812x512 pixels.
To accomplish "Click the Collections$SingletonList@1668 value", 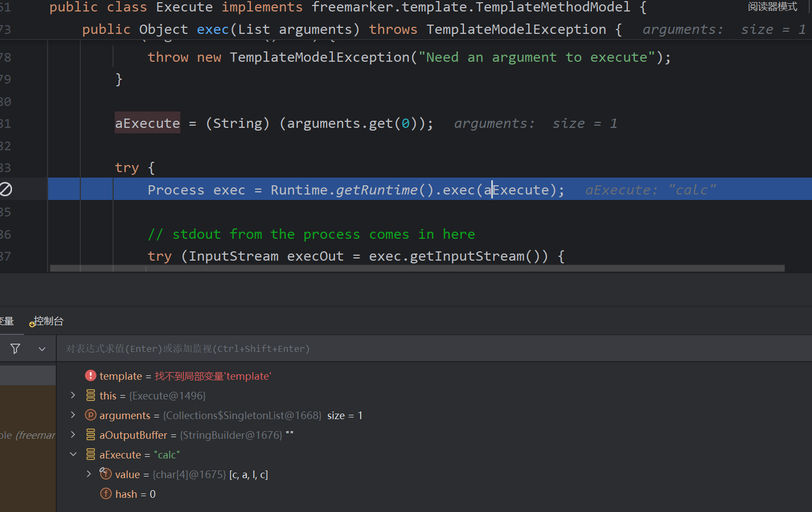I will (x=243, y=415).
